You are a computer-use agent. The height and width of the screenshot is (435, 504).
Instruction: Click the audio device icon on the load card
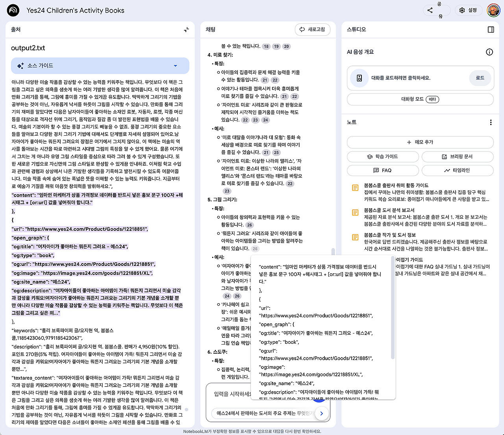coord(359,78)
